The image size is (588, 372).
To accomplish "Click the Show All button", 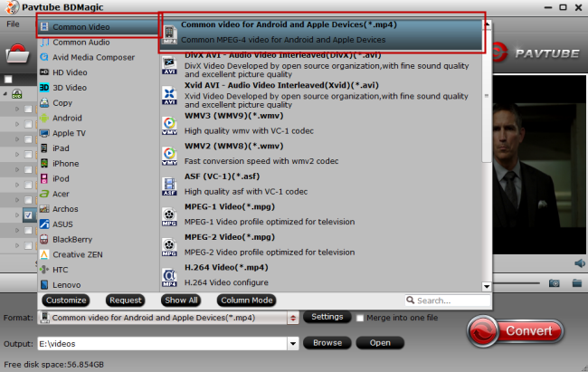I will (x=181, y=300).
